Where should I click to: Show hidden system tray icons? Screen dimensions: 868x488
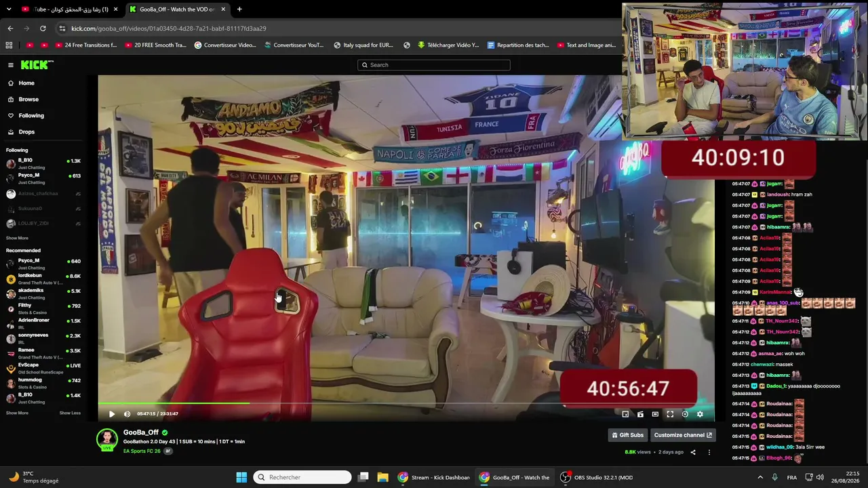pos(759,477)
